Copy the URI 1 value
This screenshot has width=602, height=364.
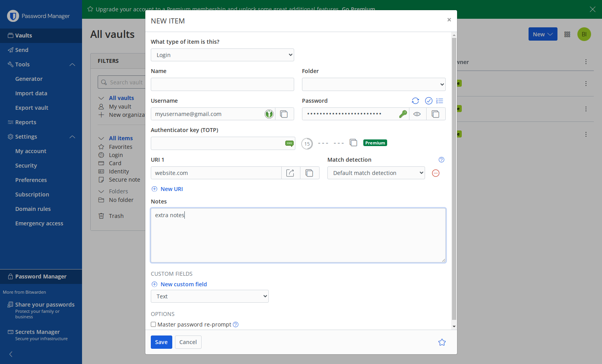click(x=309, y=173)
